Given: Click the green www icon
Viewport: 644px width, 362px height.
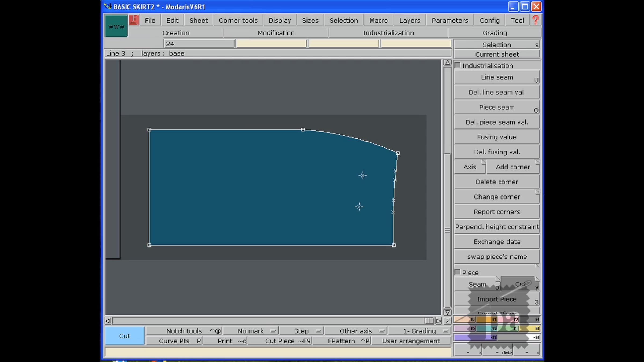Looking at the screenshot, I should click(116, 26).
